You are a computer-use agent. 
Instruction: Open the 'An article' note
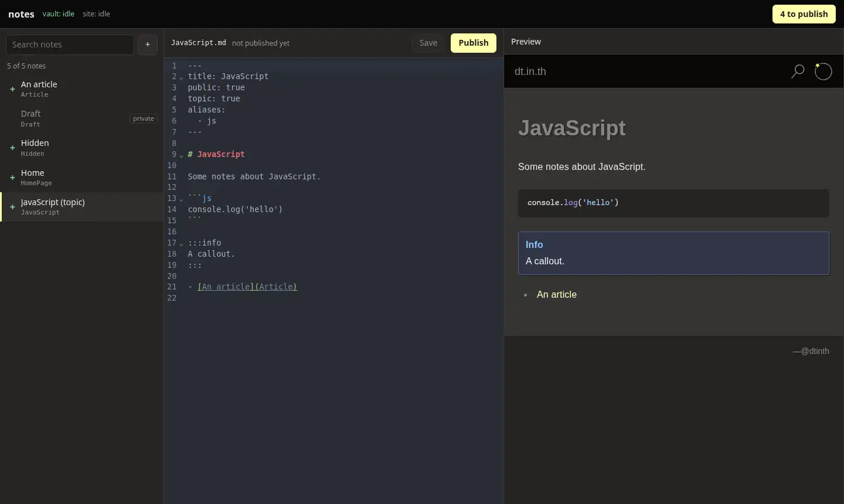pyautogui.click(x=82, y=89)
